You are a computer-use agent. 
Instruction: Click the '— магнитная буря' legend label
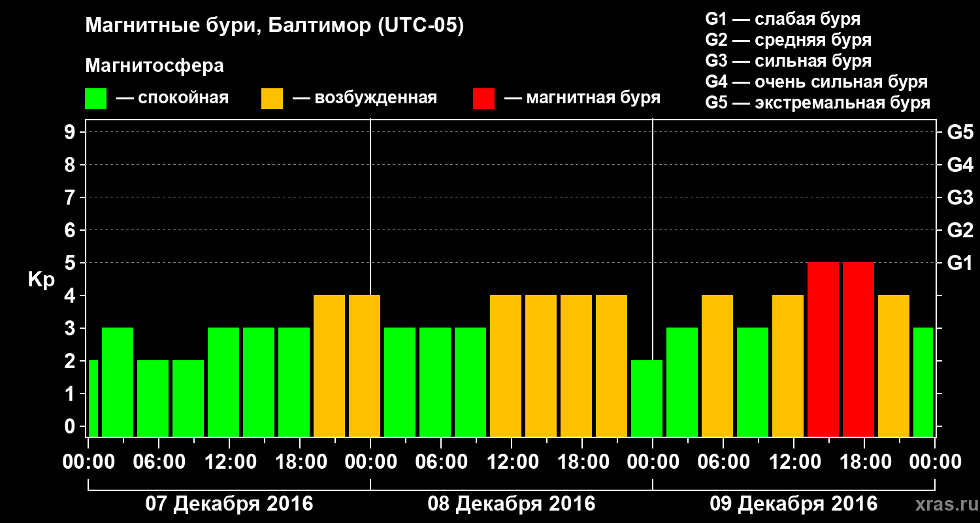(x=582, y=98)
